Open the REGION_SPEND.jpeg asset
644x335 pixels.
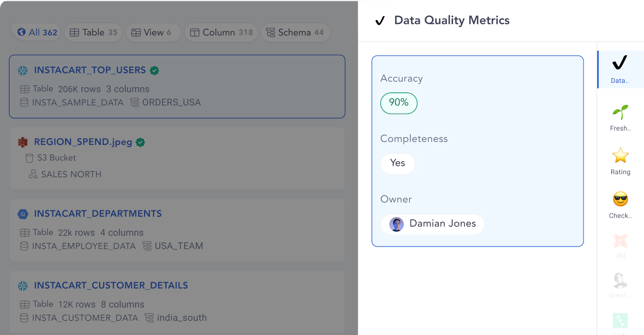[83, 142]
